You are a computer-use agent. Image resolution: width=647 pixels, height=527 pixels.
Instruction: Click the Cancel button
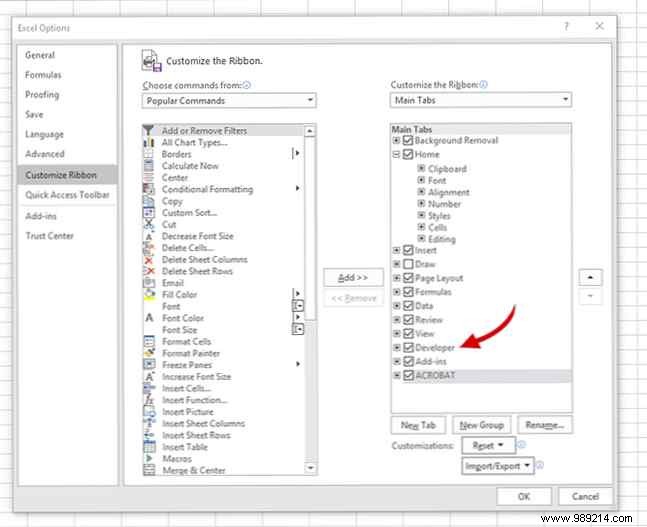tap(585, 496)
